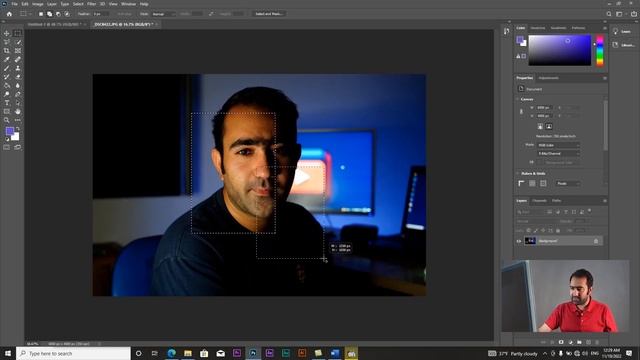Viewport: 640px width, 360px height.
Task: Collapse the Canvas section in Properties
Action: tap(518, 99)
